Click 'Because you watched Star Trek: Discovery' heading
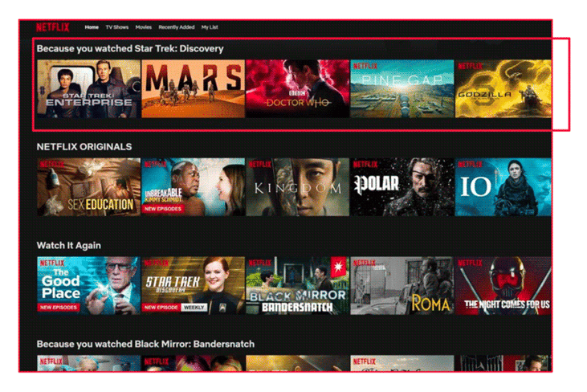The width and height of the screenshot is (587, 392). [x=130, y=49]
